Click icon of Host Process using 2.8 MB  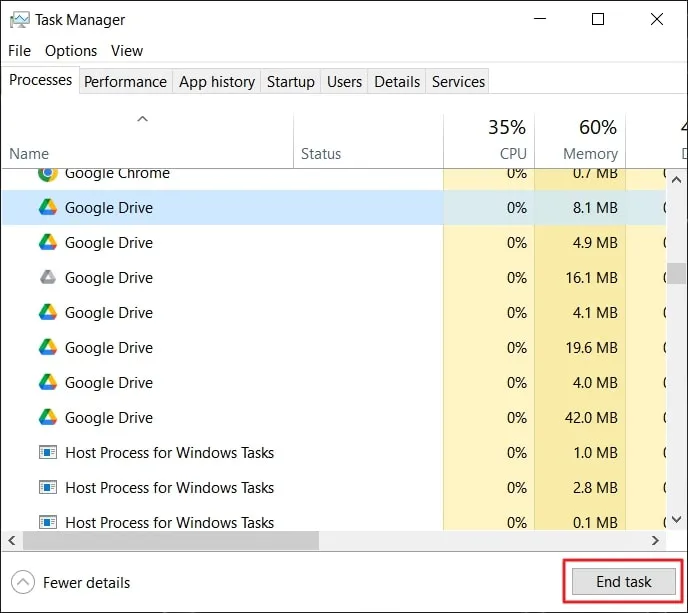click(x=47, y=488)
